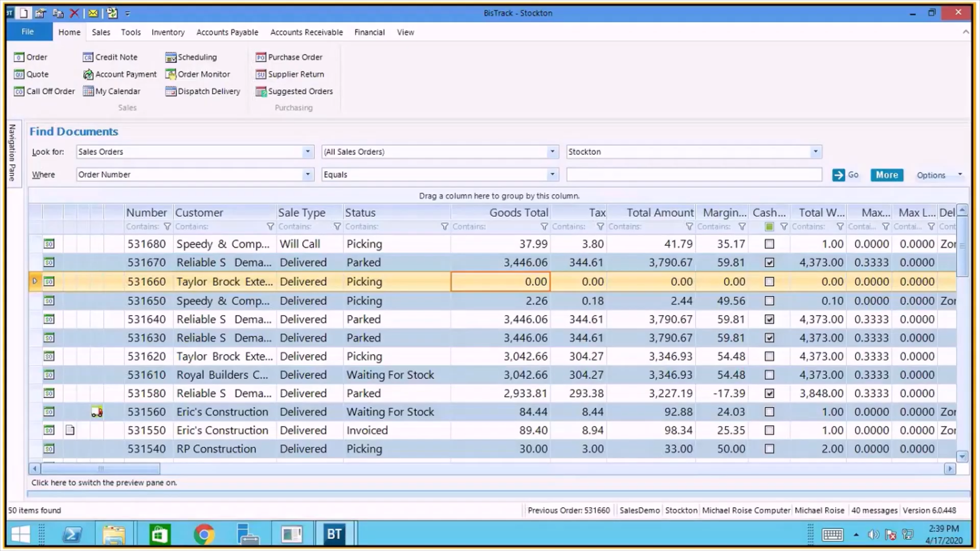Uncheck Cash checkbox on order 531670
Image resolution: width=980 pixels, height=551 pixels.
[x=769, y=263]
